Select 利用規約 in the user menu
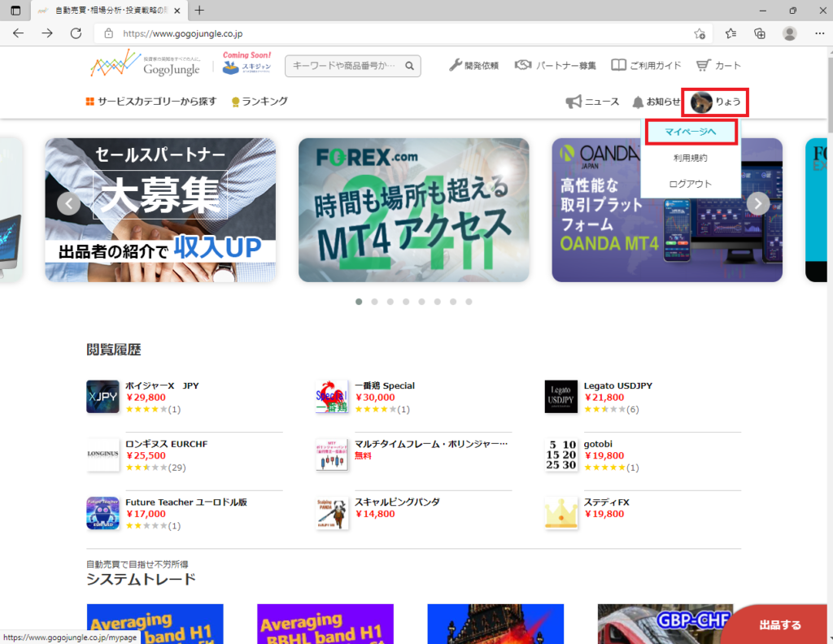This screenshot has height=644, width=833. pos(691,158)
